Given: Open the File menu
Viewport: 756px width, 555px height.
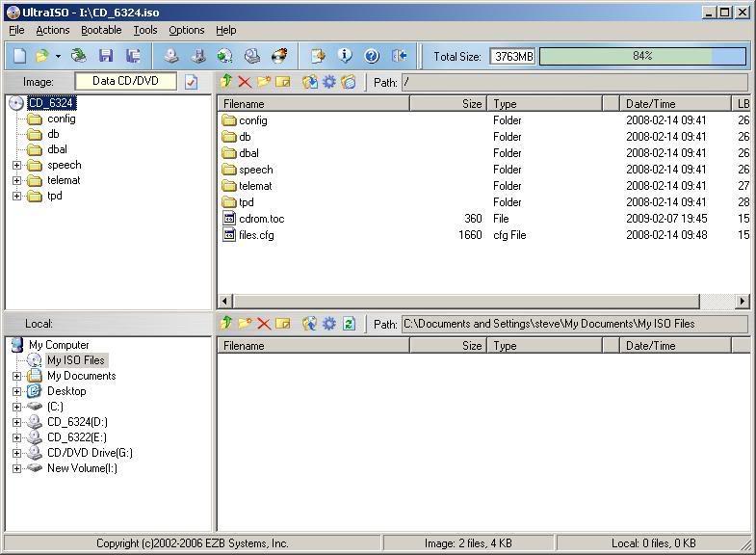Looking at the screenshot, I should point(16,30).
